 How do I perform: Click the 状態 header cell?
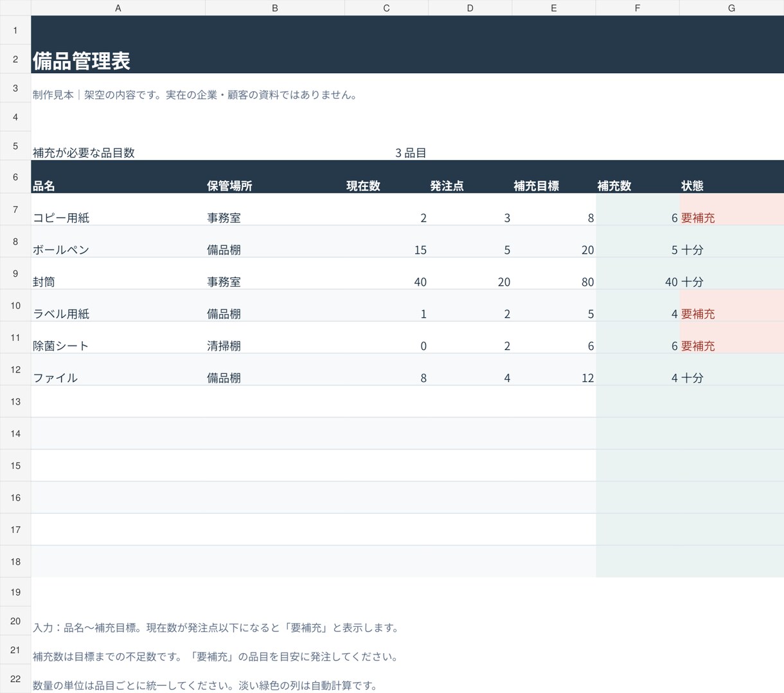coord(731,177)
